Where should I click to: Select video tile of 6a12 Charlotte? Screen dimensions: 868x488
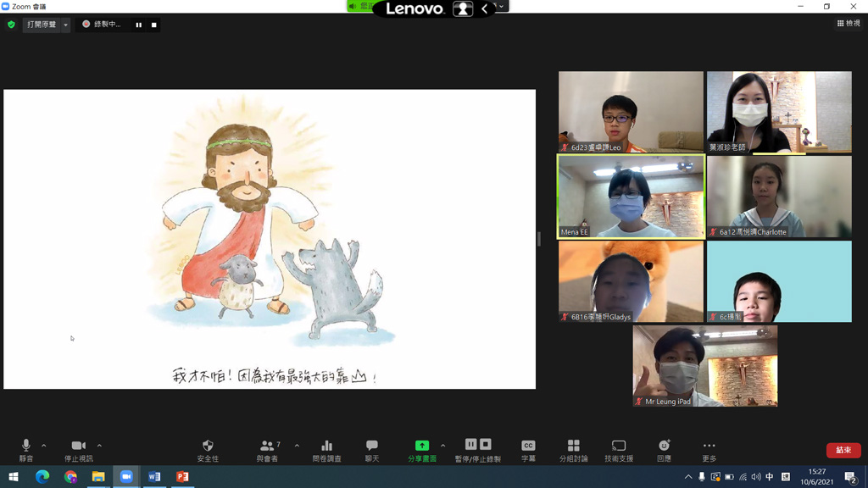pyautogui.click(x=779, y=197)
